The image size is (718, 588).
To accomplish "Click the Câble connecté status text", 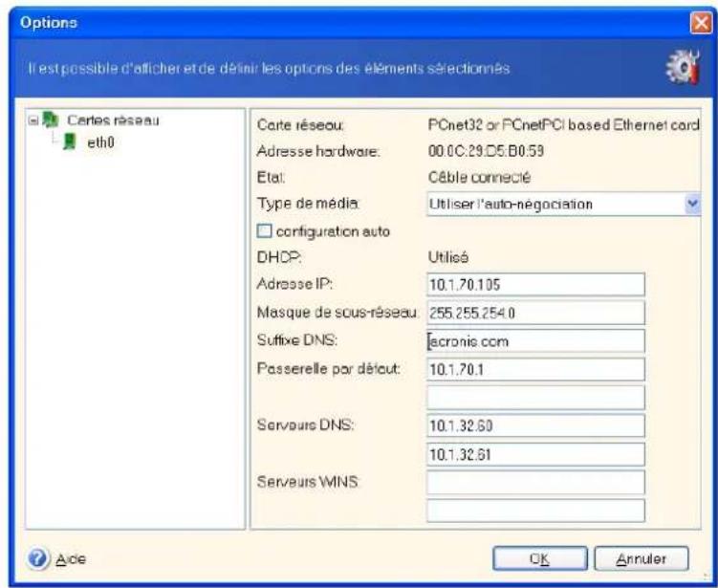I will (x=479, y=177).
